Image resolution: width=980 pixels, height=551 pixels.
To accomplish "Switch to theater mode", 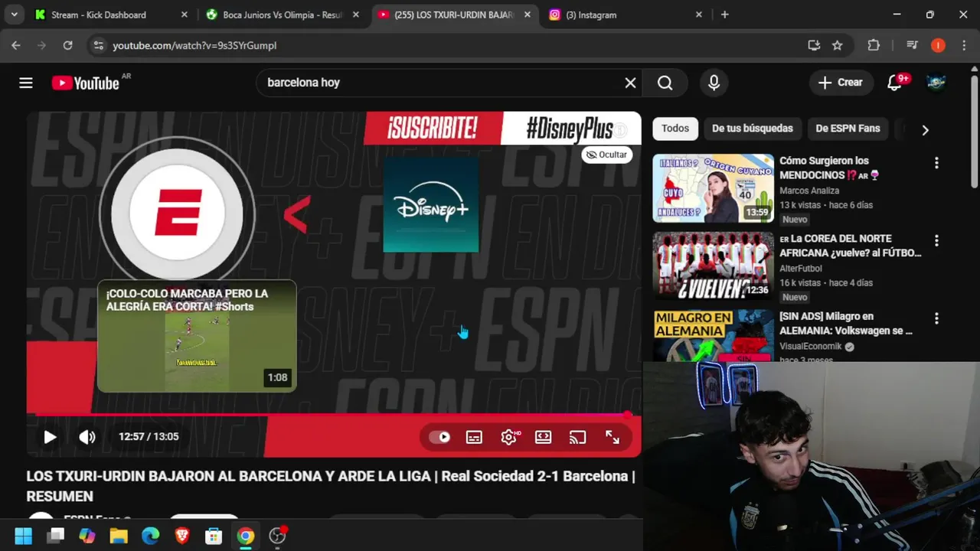I will pyautogui.click(x=543, y=437).
